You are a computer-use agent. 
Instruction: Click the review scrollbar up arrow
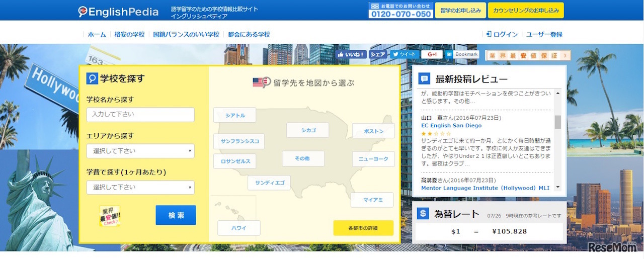tap(557, 94)
